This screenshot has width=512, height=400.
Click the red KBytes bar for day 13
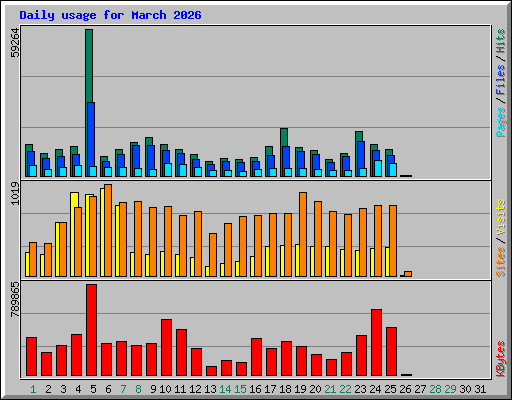(211, 371)
